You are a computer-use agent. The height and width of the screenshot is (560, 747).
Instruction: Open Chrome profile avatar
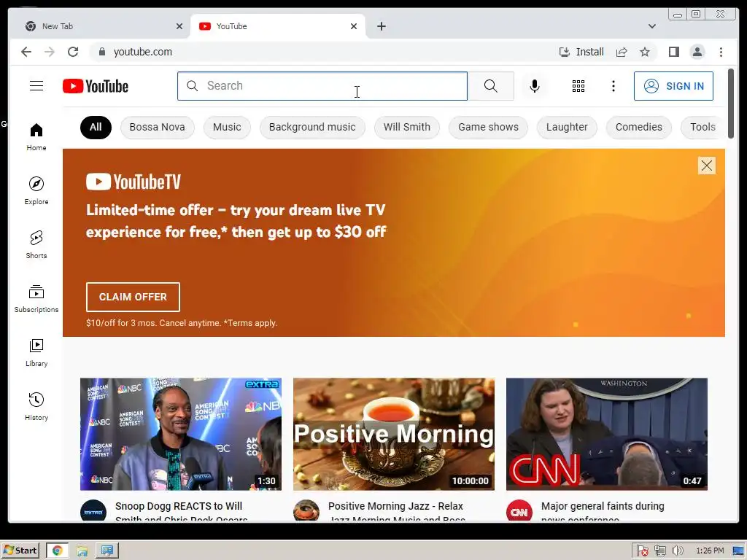pos(697,52)
